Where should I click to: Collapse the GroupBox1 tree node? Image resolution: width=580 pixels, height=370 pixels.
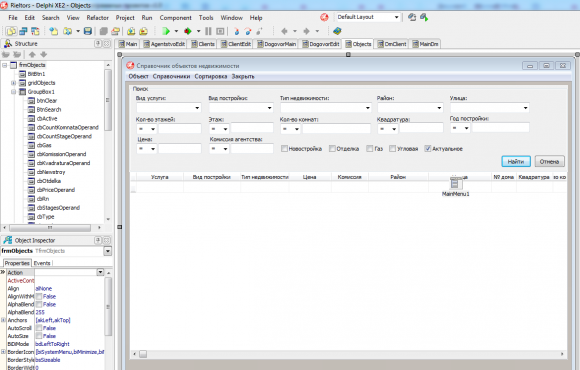(14, 92)
